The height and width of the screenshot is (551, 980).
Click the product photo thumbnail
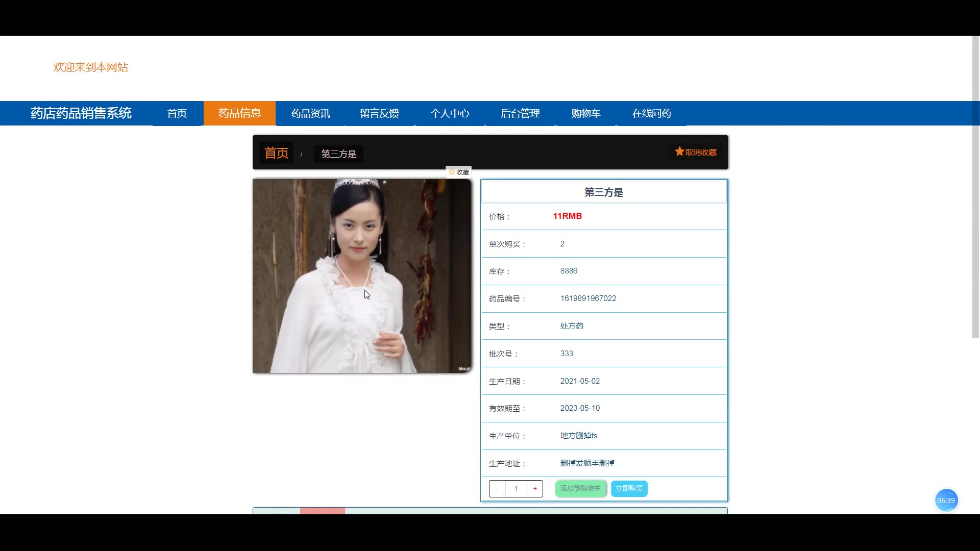point(362,275)
